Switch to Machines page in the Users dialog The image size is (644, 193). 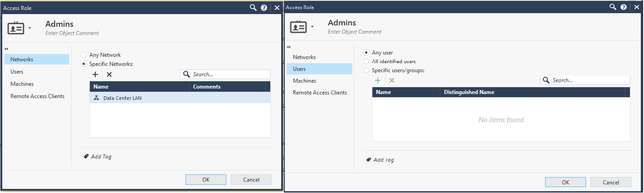[x=304, y=81]
